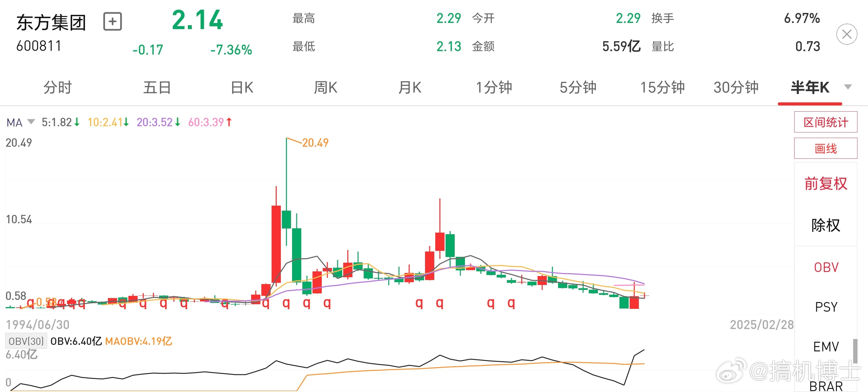868x392 pixels.
Task: Select the 周K tab
Action: [x=325, y=88]
